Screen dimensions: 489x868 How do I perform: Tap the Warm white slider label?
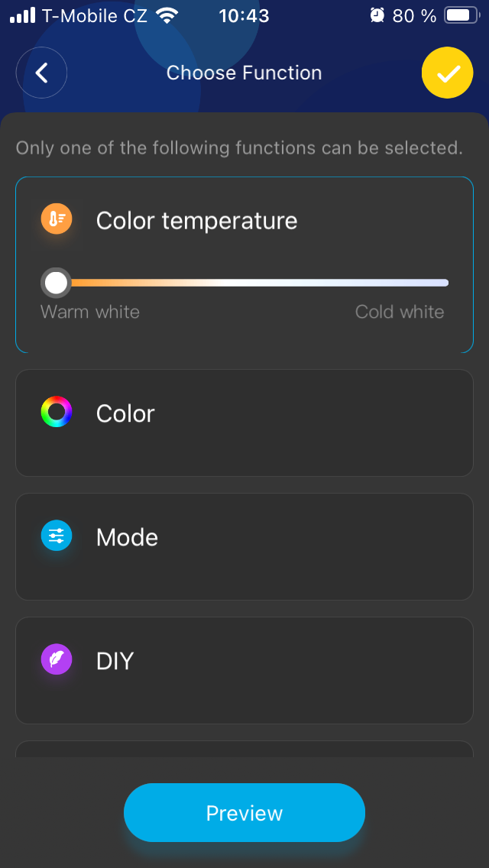(x=90, y=312)
